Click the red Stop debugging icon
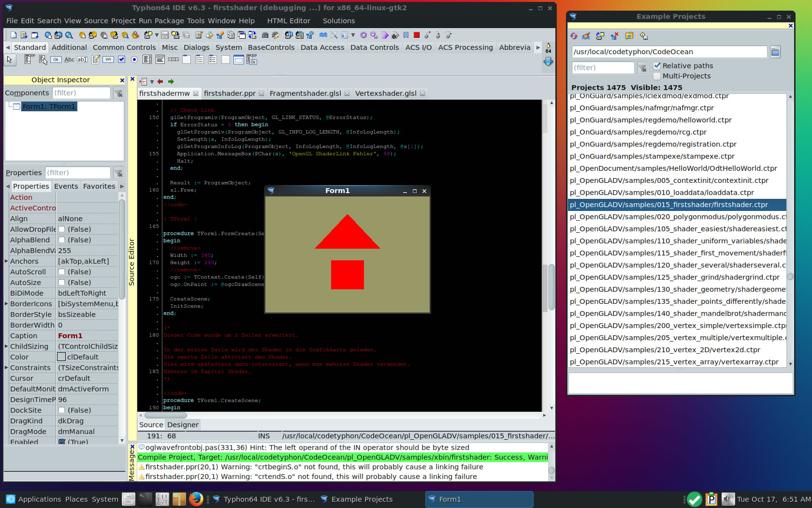This screenshot has width=812, height=508. click(x=417, y=35)
